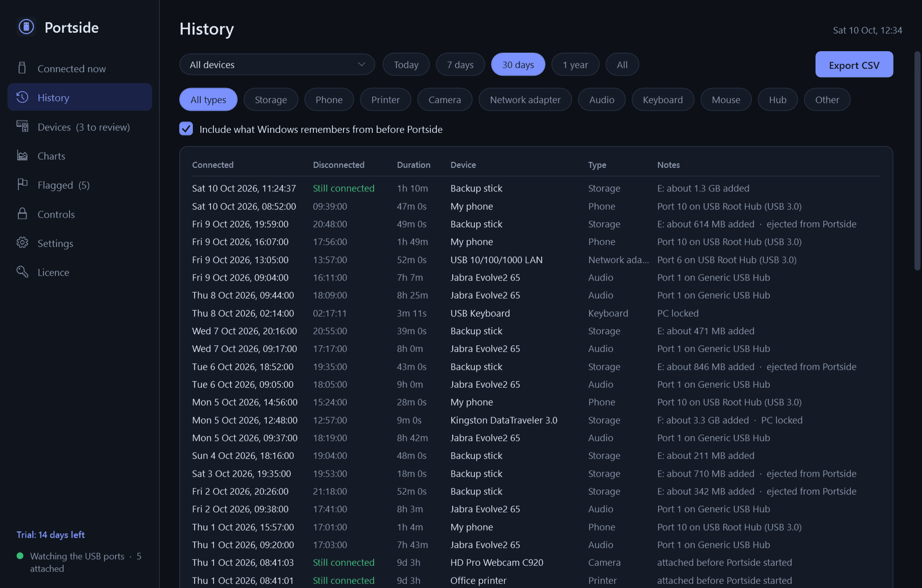Image resolution: width=922 pixels, height=588 pixels.
Task: Click the History clock icon in sidebar
Action: pyautogui.click(x=22, y=97)
